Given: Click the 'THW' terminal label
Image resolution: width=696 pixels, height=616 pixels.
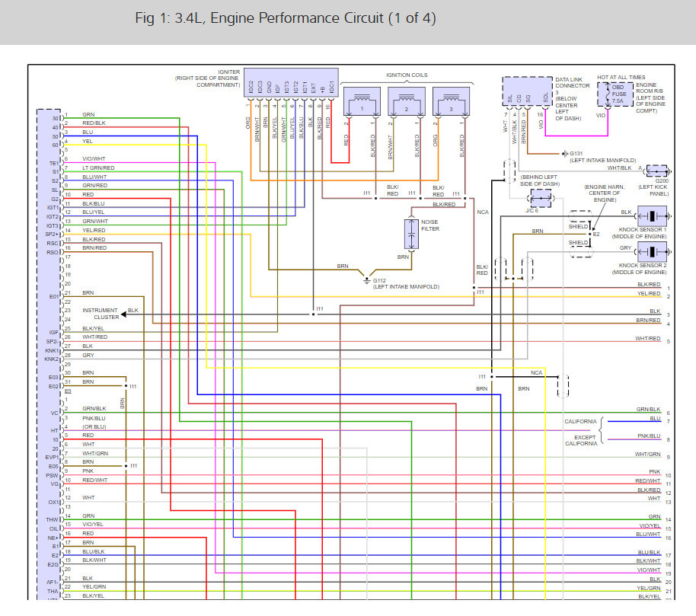Looking at the screenshot, I should (53, 520).
